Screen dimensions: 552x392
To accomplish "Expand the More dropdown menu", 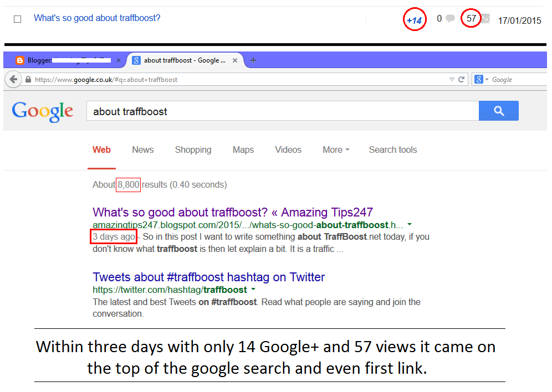I will (336, 150).
